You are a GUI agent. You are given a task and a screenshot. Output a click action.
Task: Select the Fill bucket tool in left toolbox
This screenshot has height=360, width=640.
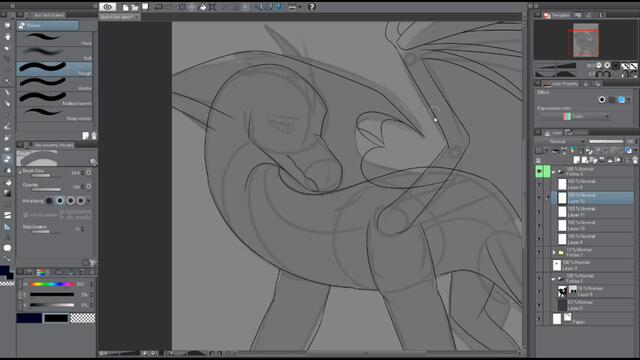7,182
